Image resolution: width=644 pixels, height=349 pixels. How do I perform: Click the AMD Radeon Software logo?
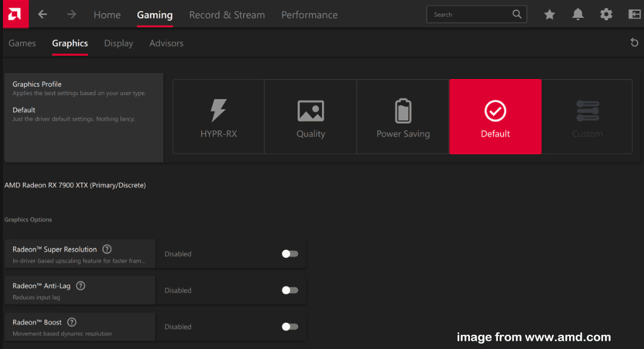(15, 14)
